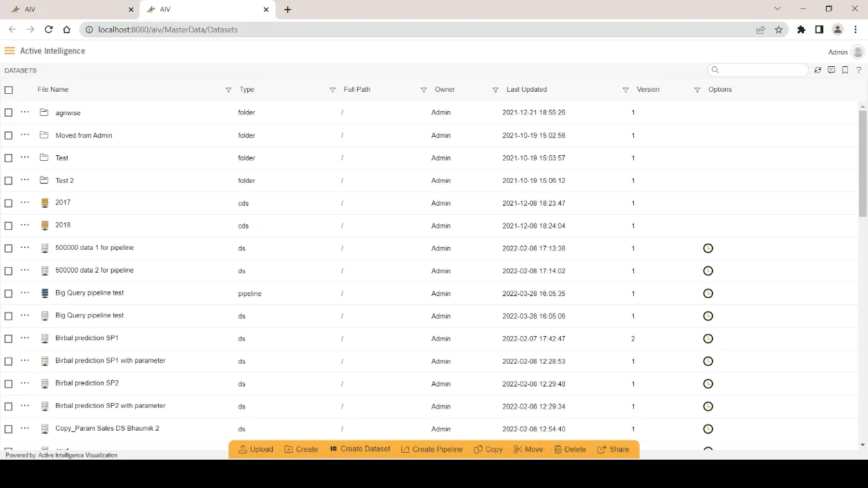Open the hamburger menu beside Active Intelligence

[10, 51]
